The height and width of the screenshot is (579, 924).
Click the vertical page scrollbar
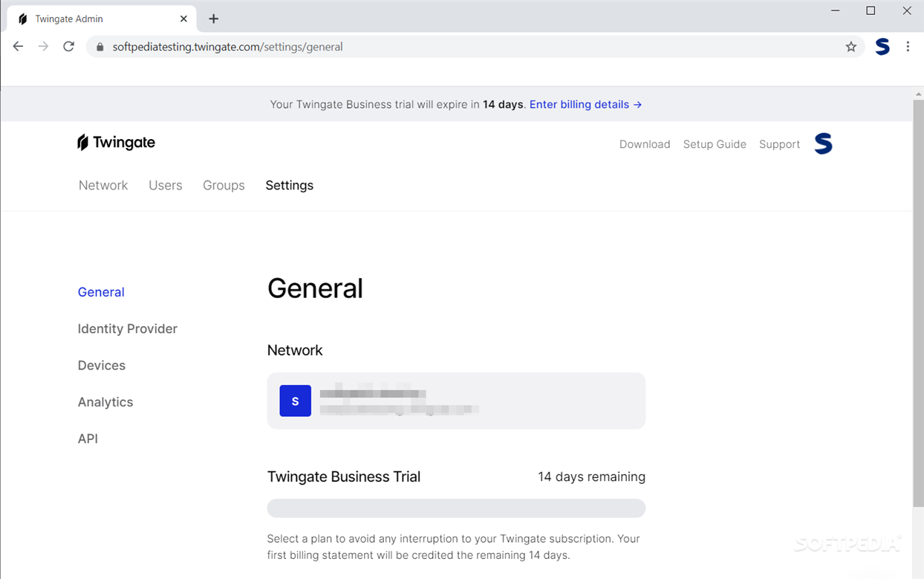click(x=918, y=304)
